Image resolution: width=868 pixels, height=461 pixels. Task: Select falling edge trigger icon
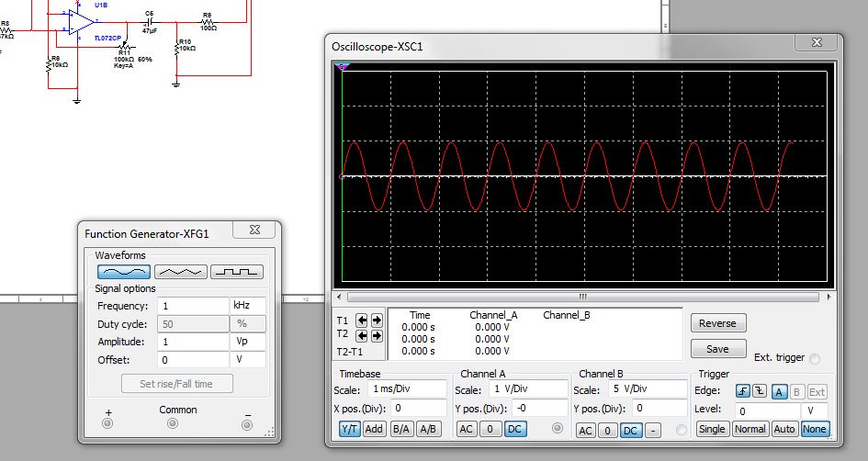coord(760,392)
